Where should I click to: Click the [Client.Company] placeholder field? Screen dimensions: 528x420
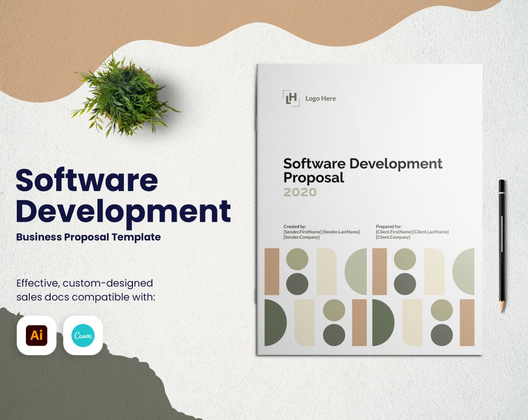(393, 237)
